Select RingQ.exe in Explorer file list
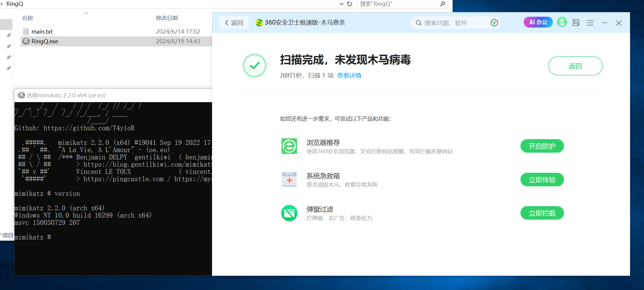Viewport: 644px width, 290px height. pos(116,41)
